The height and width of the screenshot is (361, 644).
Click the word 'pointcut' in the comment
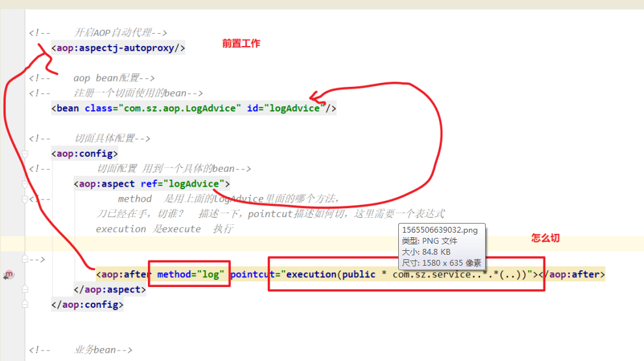point(270,214)
